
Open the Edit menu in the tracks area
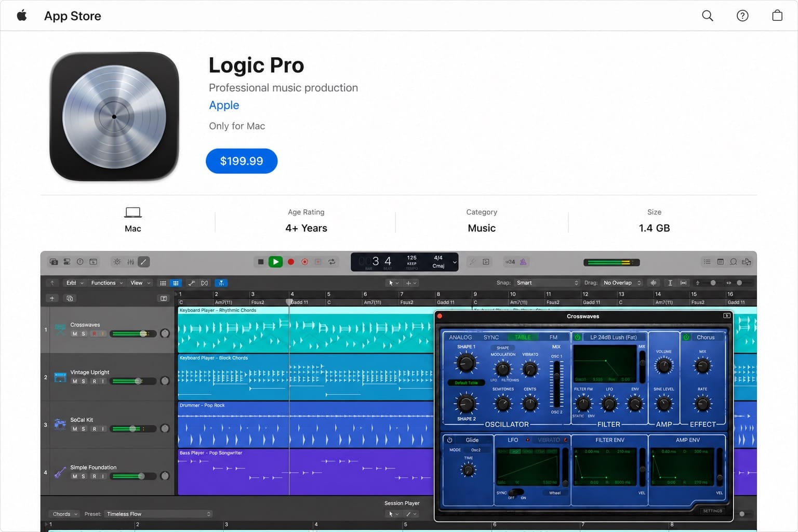point(75,283)
